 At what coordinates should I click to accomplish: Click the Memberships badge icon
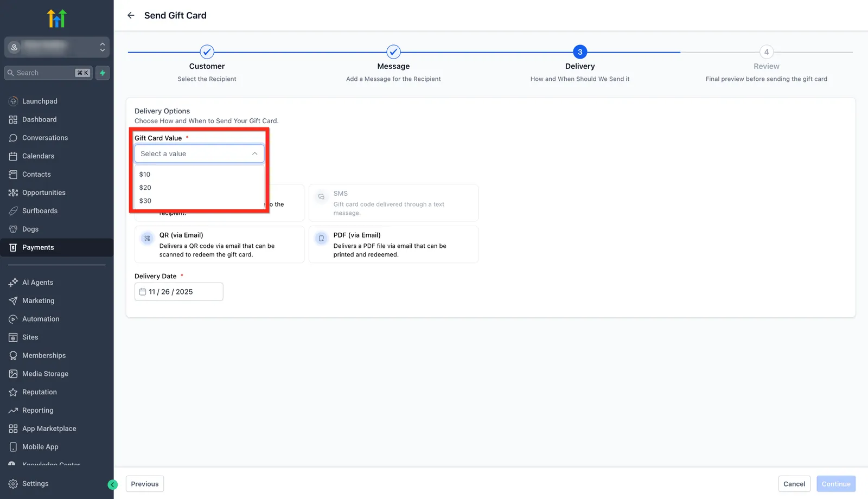click(13, 355)
